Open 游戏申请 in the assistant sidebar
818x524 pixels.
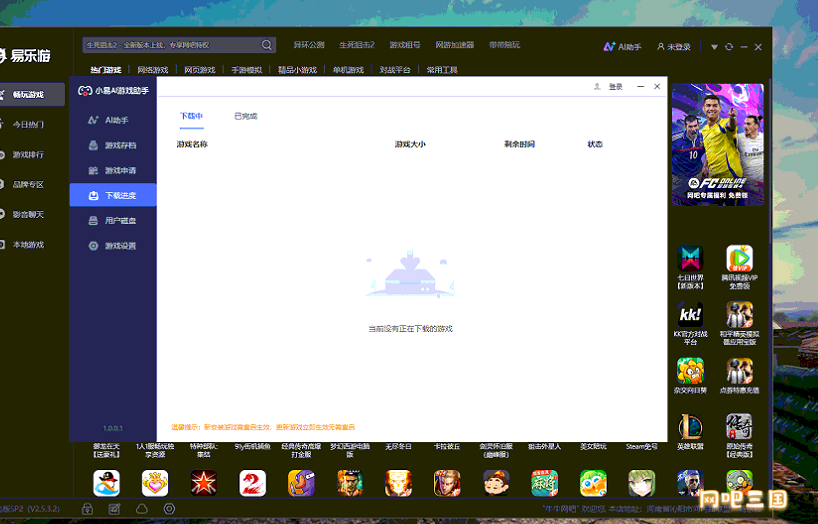[x=113, y=170]
